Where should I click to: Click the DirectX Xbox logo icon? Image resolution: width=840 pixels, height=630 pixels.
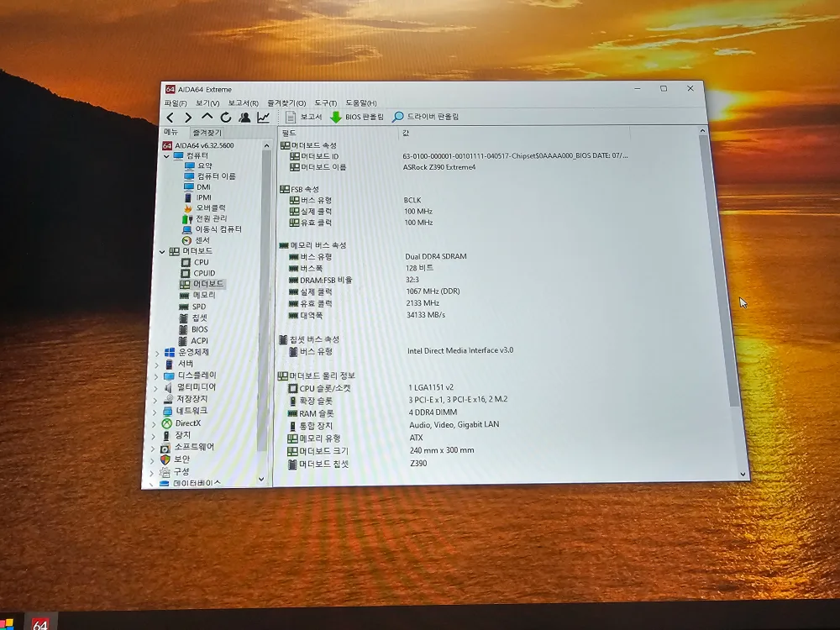166,423
